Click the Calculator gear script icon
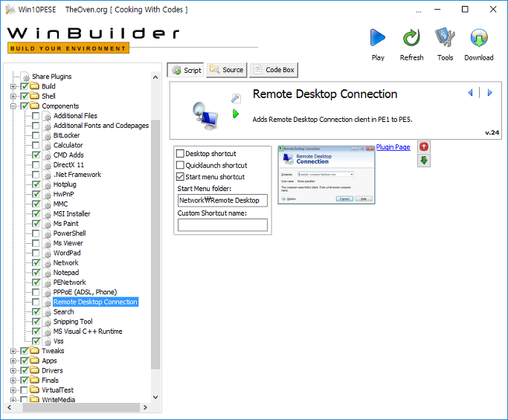Screen dimensions: 508x420 48,146
